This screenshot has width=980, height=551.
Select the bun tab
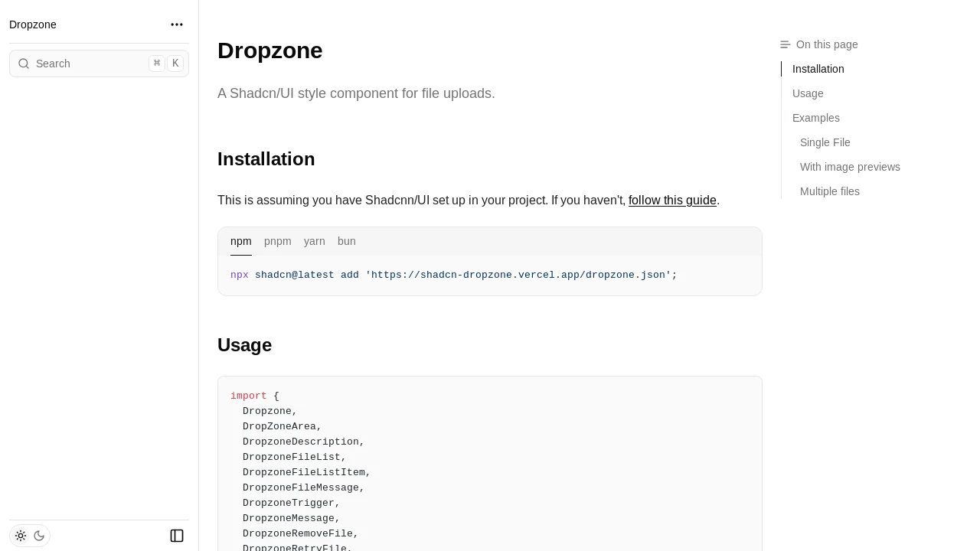347,241
